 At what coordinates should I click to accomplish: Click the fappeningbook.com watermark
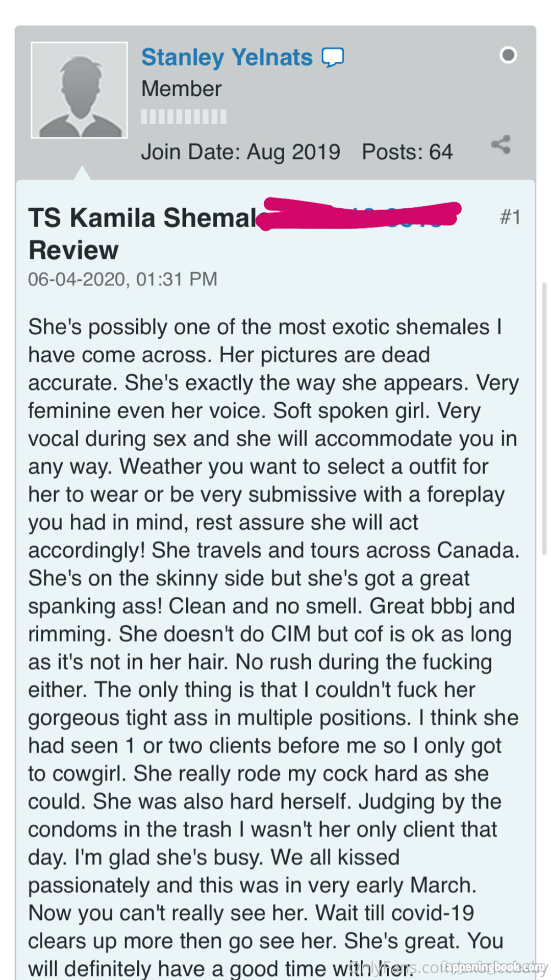(x=493, y=967)
